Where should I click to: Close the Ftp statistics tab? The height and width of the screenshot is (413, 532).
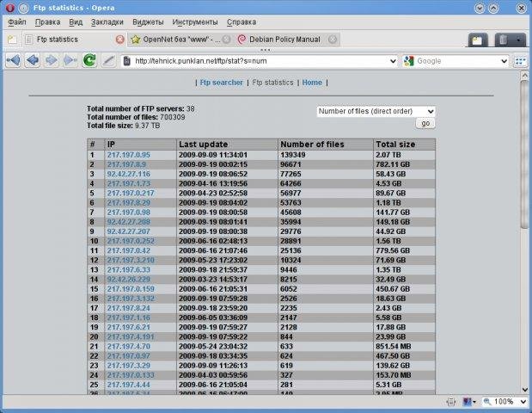[x=119, y=40]
